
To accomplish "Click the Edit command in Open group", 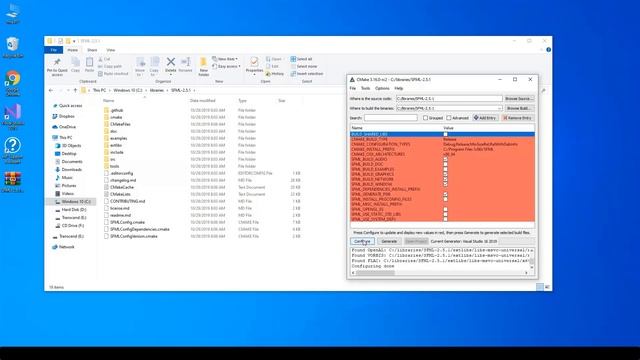I will pyautogui.click(x=272, y=66).
